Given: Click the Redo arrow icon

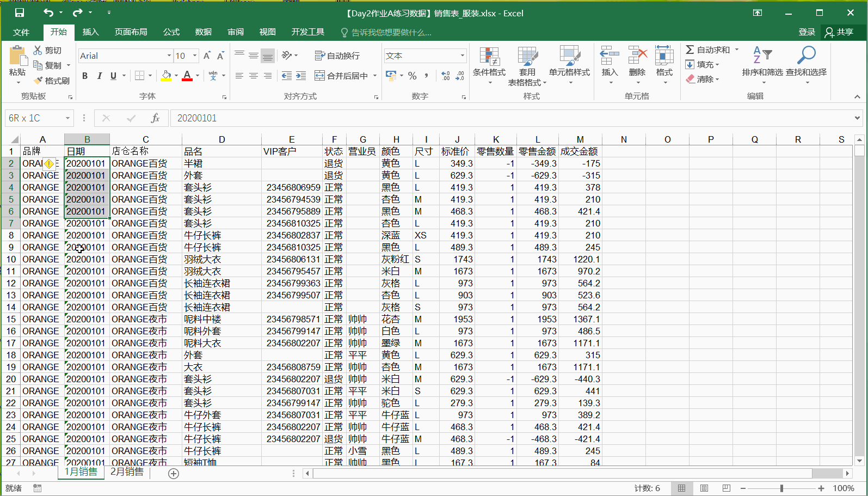Looking at the screenshot, I should [x=77, y=13].
